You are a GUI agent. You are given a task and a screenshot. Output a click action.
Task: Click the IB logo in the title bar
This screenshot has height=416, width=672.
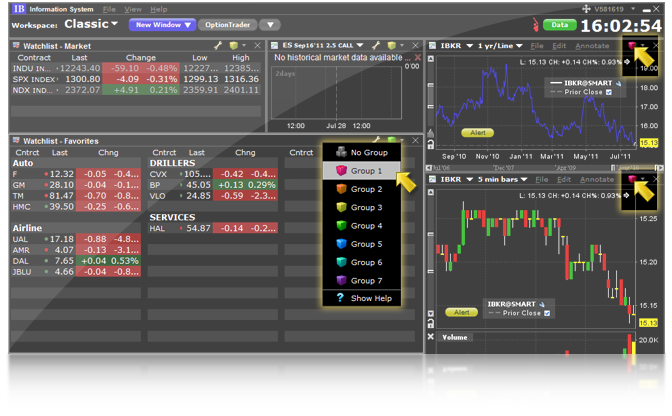pos(19,9)
